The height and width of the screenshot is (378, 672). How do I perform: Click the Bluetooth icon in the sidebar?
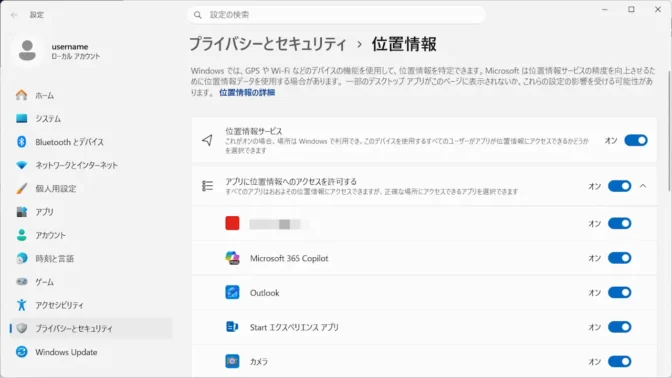pos(21,142)
